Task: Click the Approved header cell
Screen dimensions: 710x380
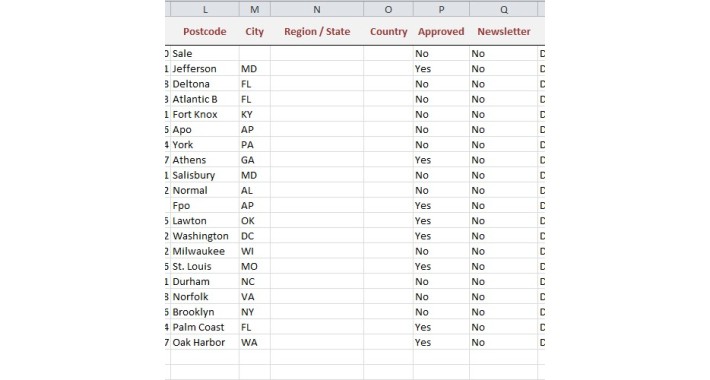Action: click(441, 31)
